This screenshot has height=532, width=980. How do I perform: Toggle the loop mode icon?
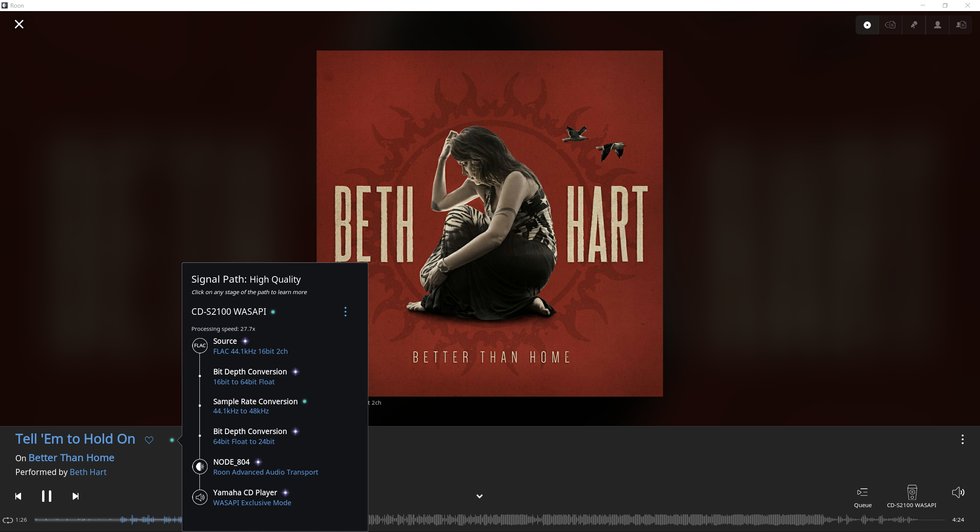(8, 520)
